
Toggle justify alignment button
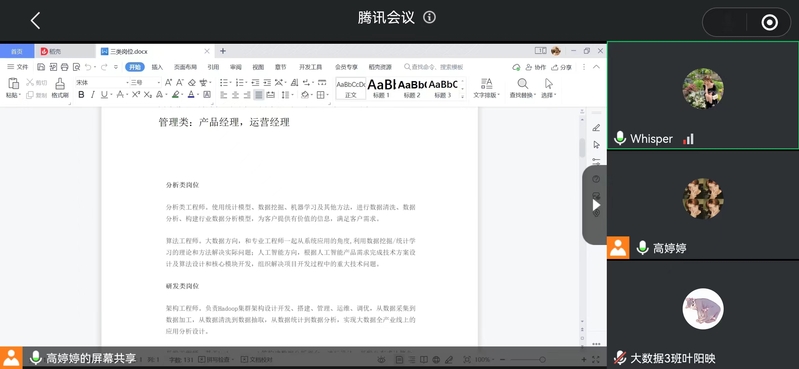coord(259,94)
